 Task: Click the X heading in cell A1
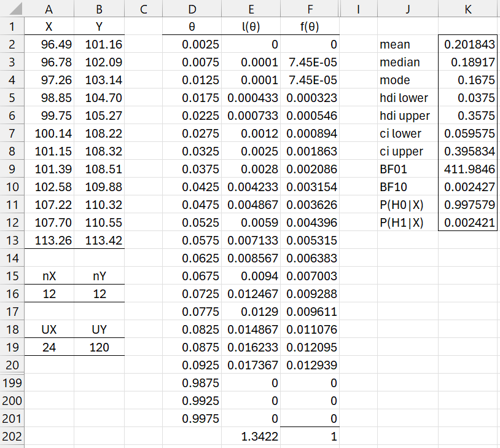point(49,27)
